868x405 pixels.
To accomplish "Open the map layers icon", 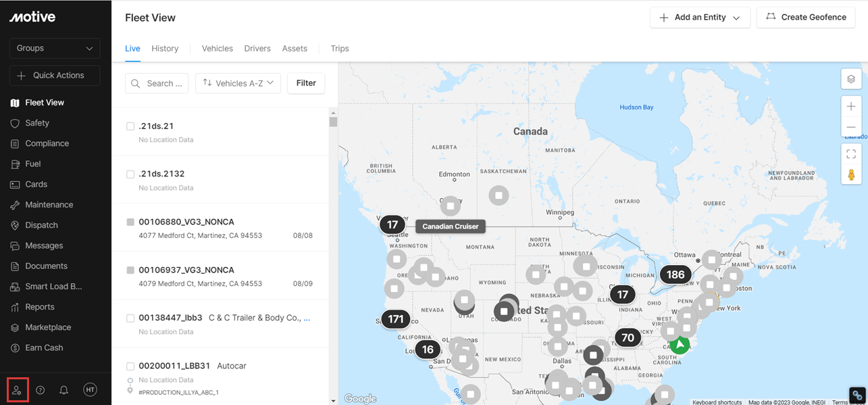I will 851,79.
